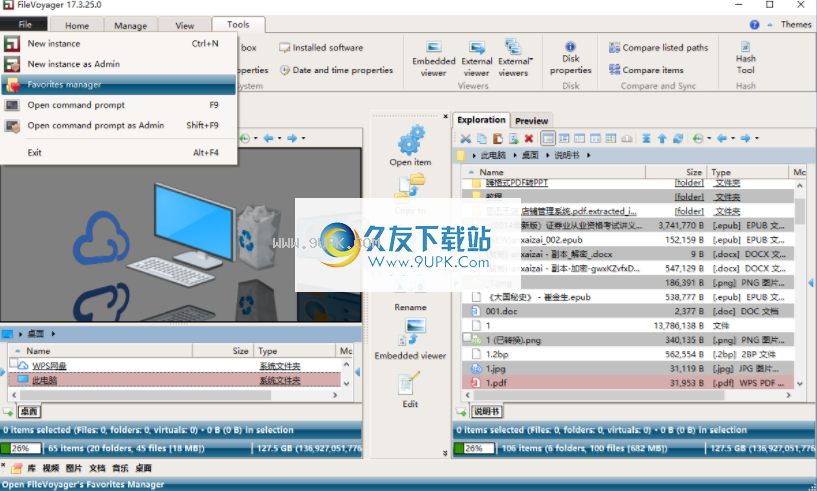Collapse the ribbon with the small up arrow
This screenshot has width=817, height=491.
[x=770, y=25]
